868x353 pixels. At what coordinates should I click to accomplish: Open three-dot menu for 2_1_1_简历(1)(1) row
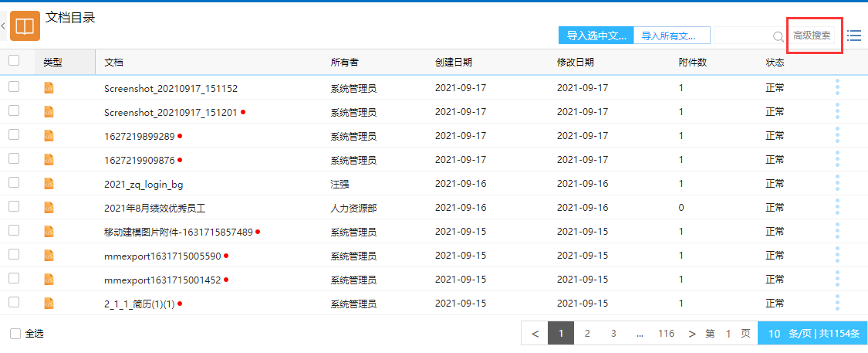(837, 304)
